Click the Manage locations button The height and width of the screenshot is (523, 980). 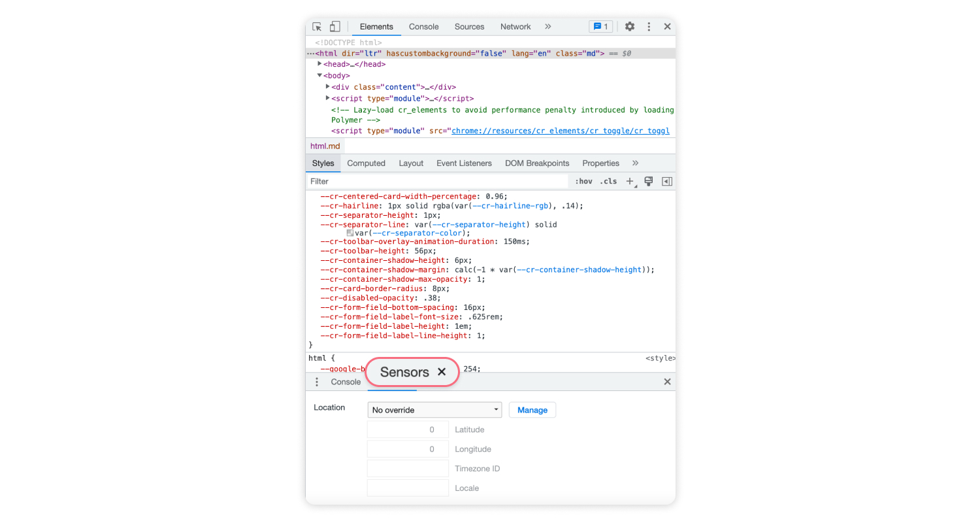[532, 410]
